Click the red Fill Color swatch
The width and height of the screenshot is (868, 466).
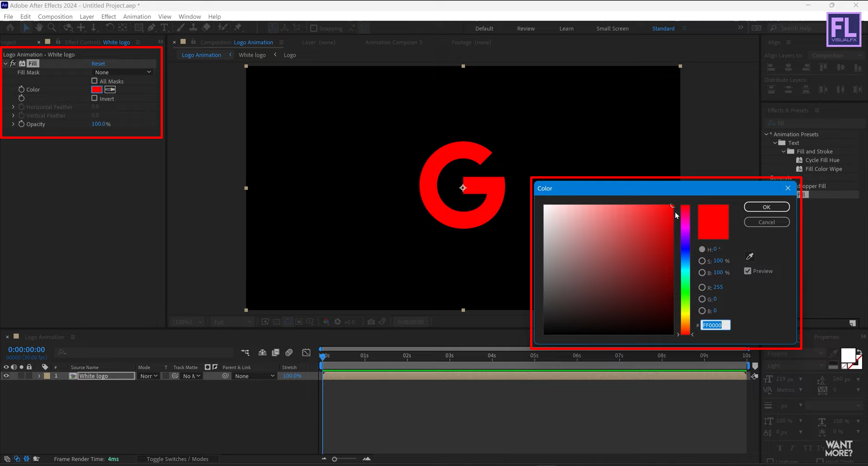pos(97,89)
